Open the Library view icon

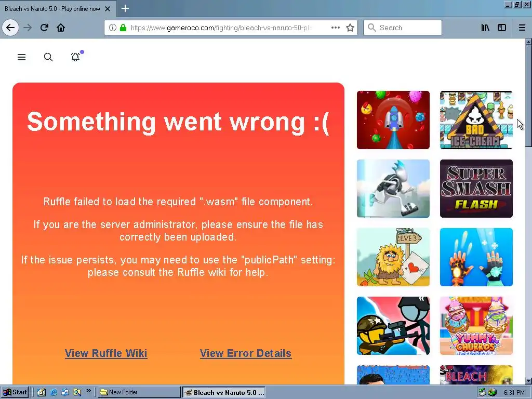tap(485, 28)
